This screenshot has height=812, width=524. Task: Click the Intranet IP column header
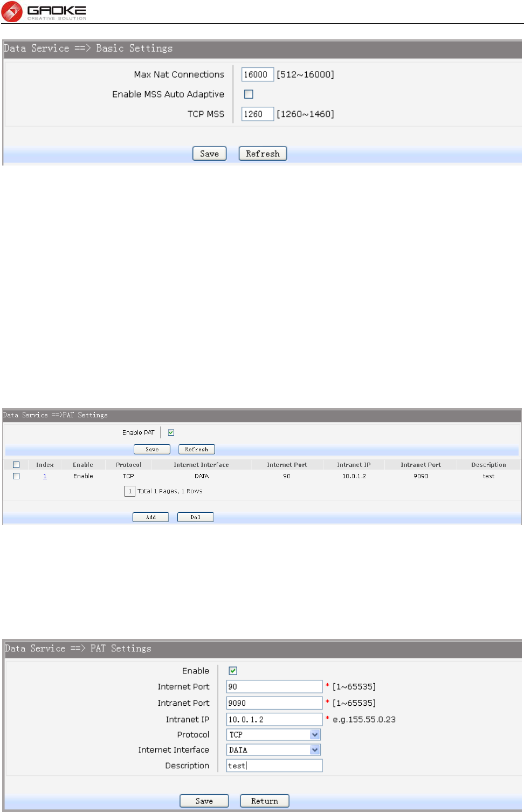[x=354, y=465]
